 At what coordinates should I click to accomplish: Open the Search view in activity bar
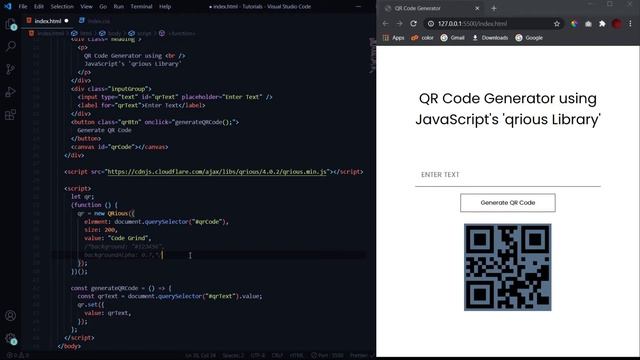(x=11, y=46)
